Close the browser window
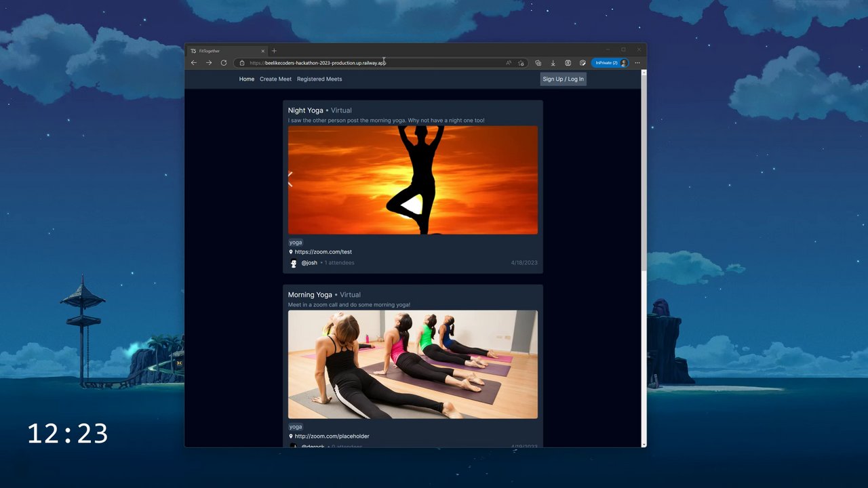This screenshot has width=868, height=488. pos(639,50)
